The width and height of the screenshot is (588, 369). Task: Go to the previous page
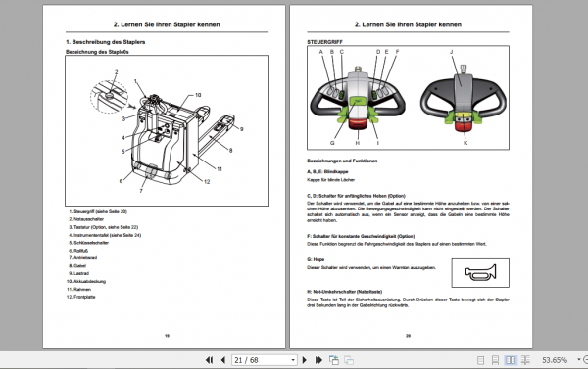pyautogui.click(x=223, y=360)
